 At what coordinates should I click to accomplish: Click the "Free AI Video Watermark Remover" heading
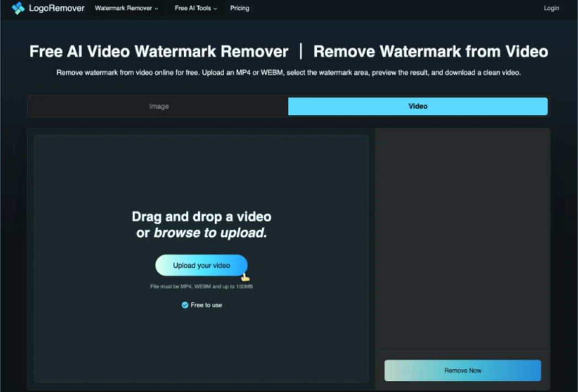(x=159, y=51)
